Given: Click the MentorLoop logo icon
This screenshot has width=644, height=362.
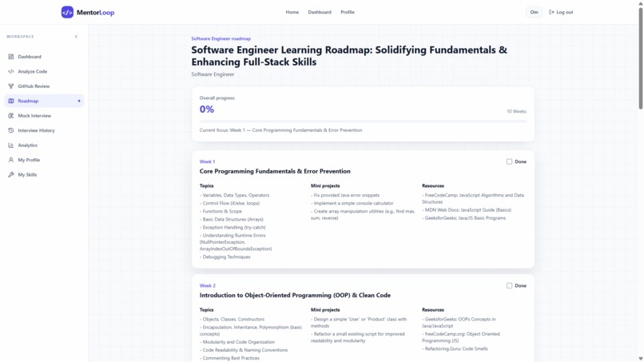Looking at the screenshot, I should [67, 12].
